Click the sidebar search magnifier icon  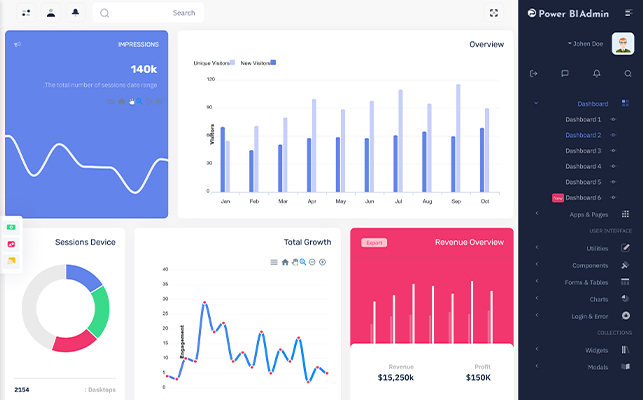(x=628, y=73)
